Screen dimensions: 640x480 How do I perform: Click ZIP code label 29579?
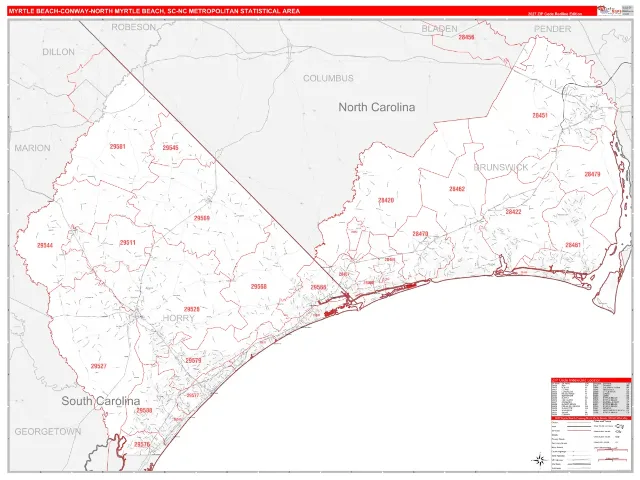point(193,361)
